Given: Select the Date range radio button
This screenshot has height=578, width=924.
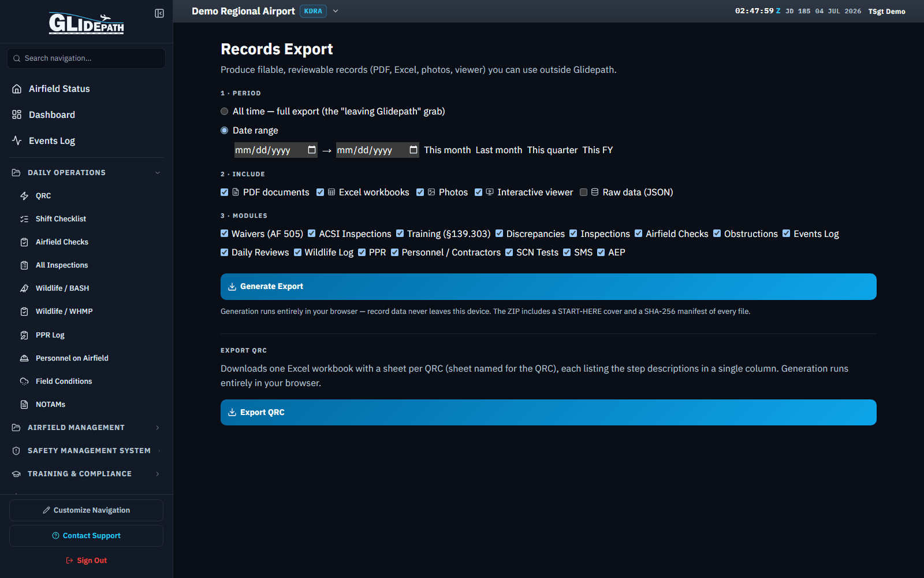Looking at the screenshot, I should 225,131.
